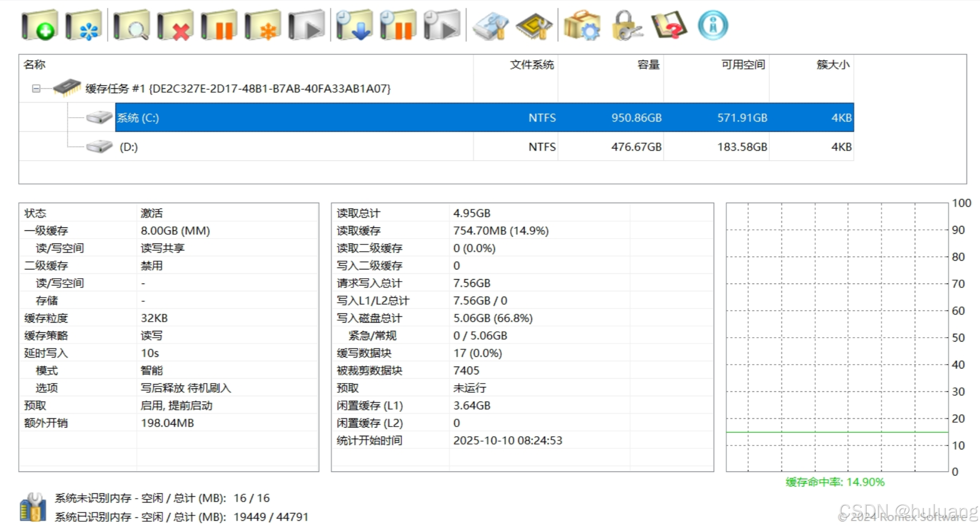The image size is (980, 528).
Task: Select the 系统 (C:) volume row
Action: pos(138,118)
